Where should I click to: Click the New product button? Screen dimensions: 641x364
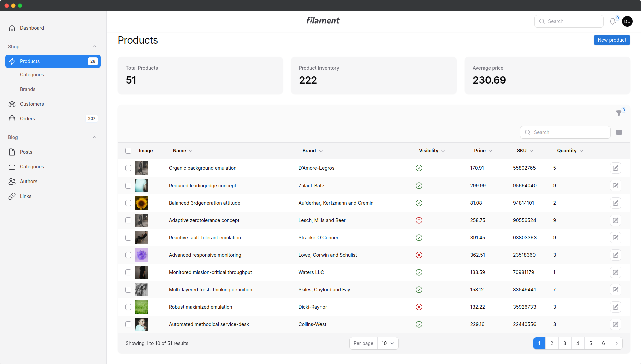coord(612,40)
